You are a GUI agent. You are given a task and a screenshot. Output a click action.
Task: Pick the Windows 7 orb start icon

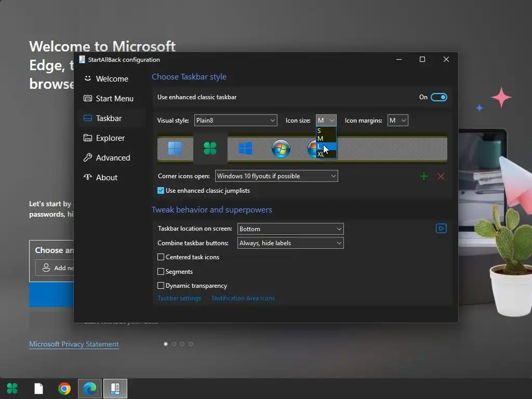click(281, 148)
